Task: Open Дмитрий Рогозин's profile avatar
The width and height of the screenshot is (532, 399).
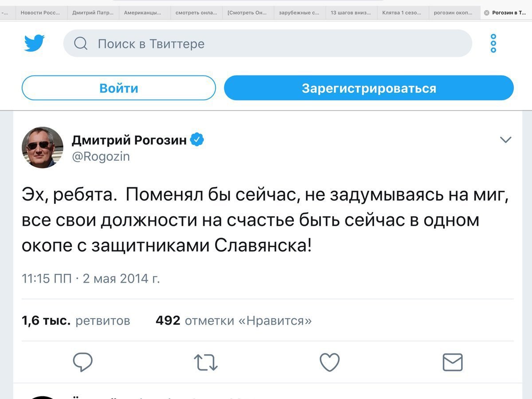Action: (x=43, y=147)
